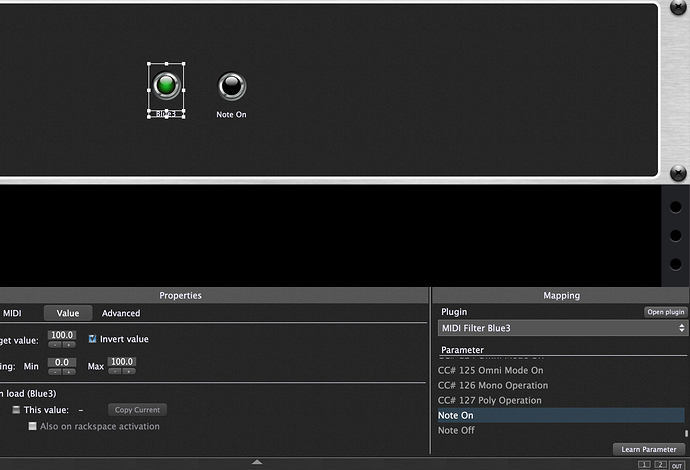Click the Max 100.0 field
This screenshot has height=470, width=690.
coord(122,361)
